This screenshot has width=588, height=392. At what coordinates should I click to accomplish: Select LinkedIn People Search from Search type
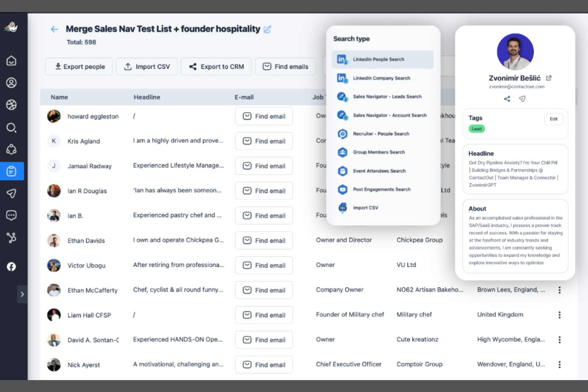383,59
